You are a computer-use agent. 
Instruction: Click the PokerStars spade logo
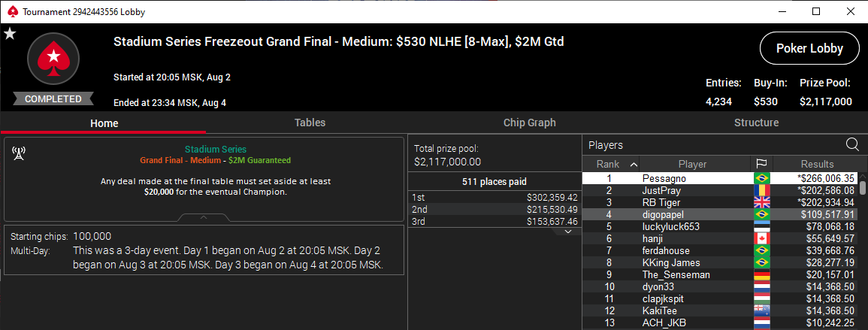(53, 60)
